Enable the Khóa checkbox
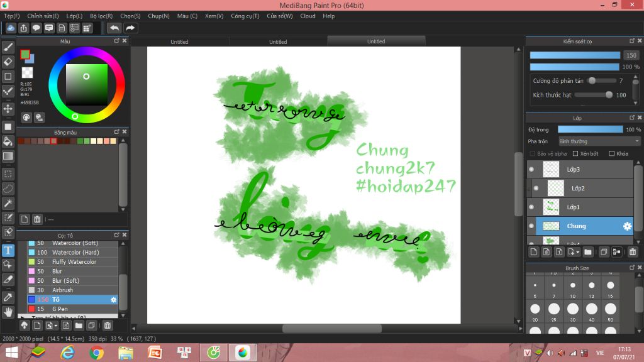This screenshot has width=644, height=362. tap(611, 153)
